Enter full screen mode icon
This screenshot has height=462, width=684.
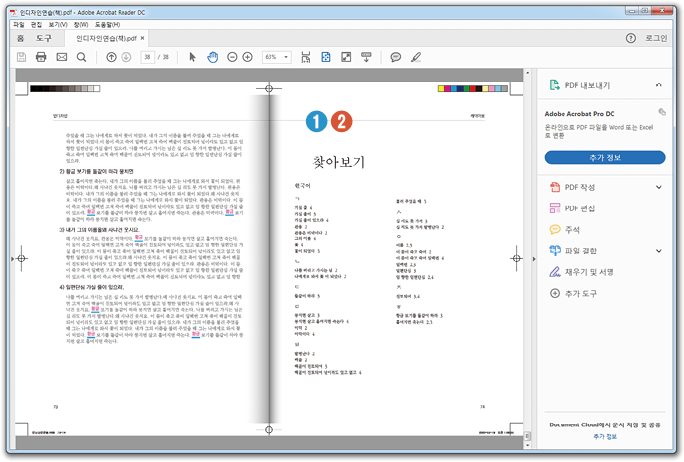[346, 57]
